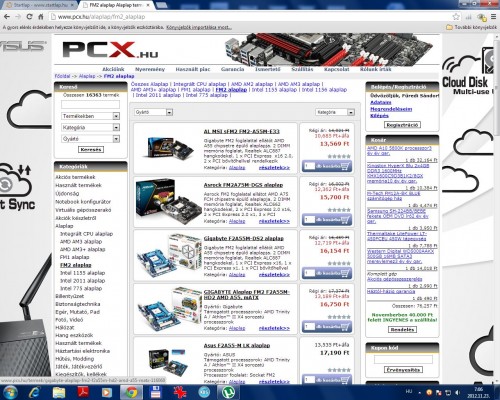This screenshot has height=400, width=500.
Task: Open the Megrendeléseim link
Action: 391,109
